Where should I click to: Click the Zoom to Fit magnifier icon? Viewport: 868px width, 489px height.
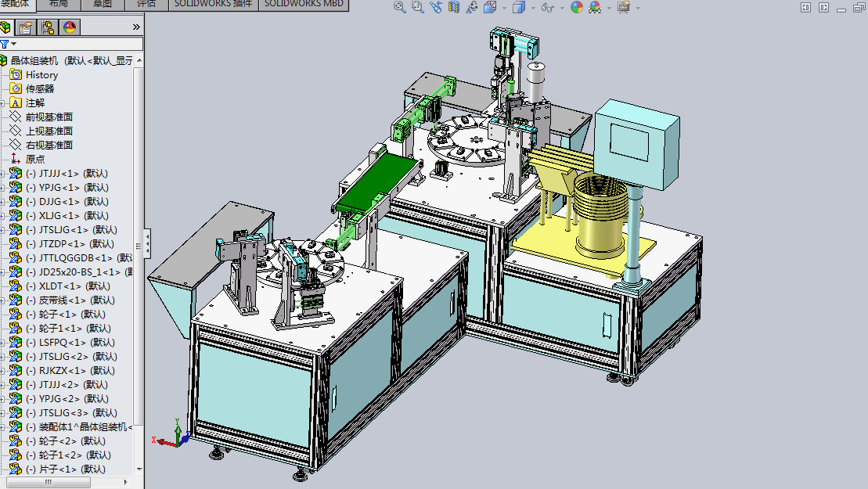(399, 7)
